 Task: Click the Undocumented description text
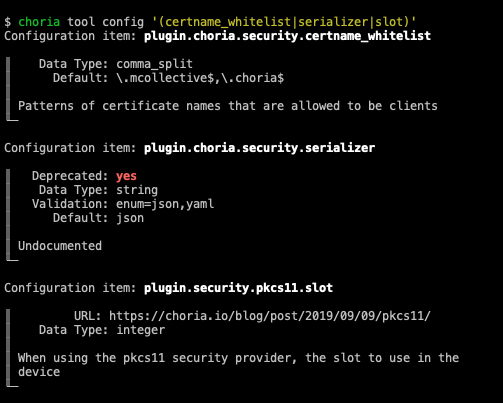(60, 246)
